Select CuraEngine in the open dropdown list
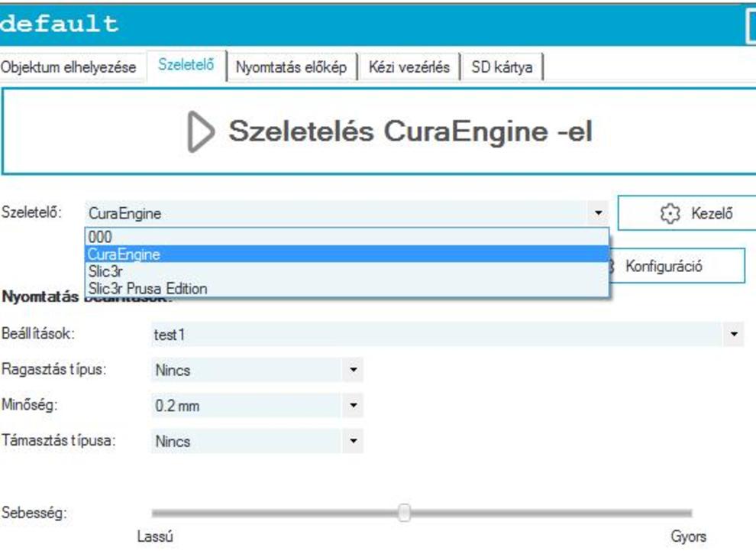 click(x=124, y=254)
